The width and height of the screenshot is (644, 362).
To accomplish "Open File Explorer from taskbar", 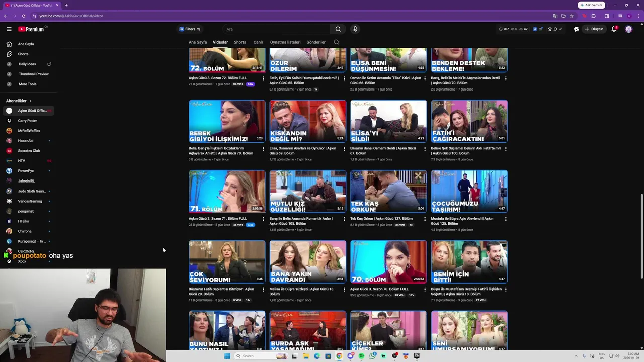I will click(305, 356).
